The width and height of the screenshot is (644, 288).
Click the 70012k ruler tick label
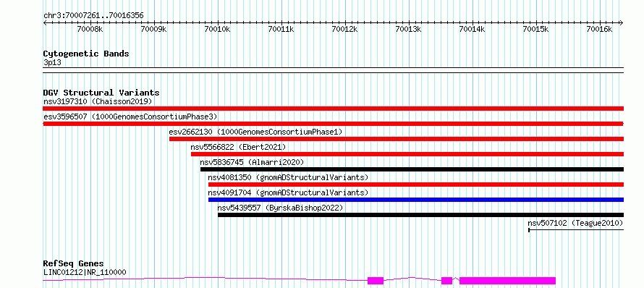(345, 29)
